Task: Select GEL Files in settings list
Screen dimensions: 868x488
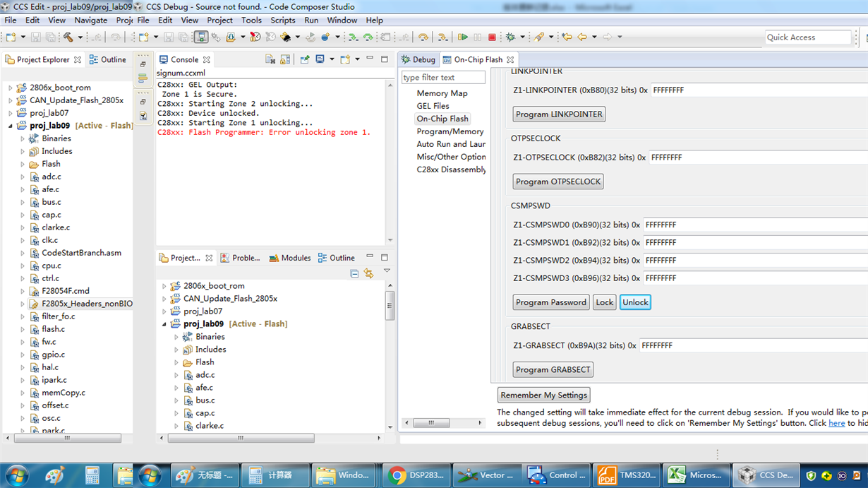Action: click(433, 106)
